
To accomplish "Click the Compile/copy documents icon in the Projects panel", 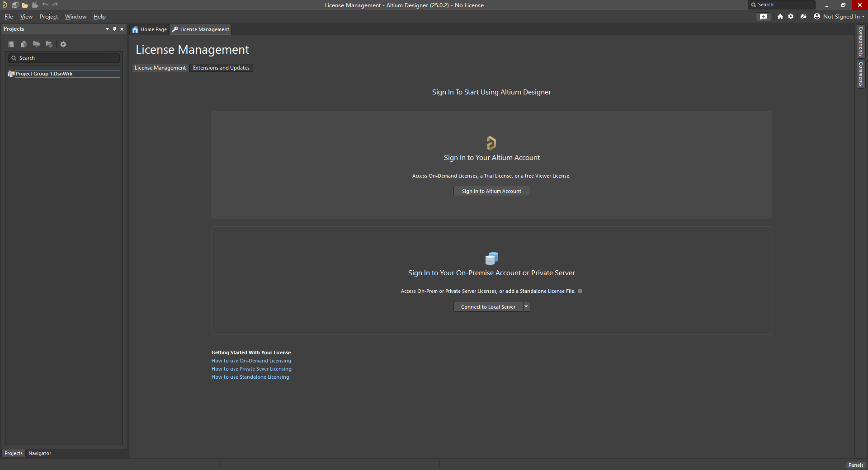I will point(24,44).
